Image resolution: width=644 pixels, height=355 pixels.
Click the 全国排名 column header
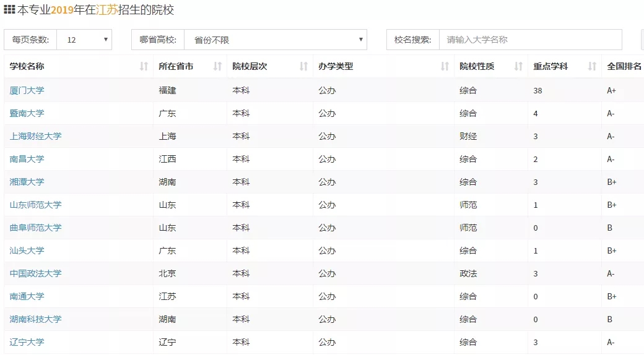tap(624, 66)
